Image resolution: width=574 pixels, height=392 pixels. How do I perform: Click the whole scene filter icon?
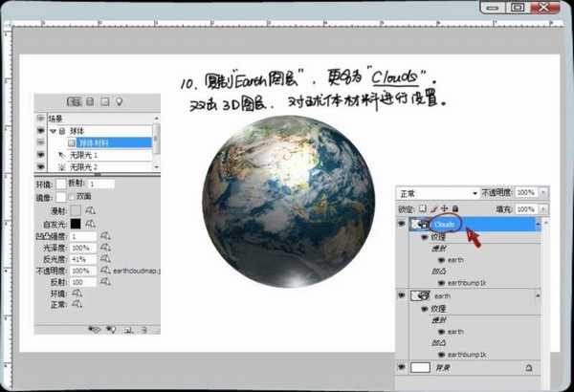[x=73, y=100]
